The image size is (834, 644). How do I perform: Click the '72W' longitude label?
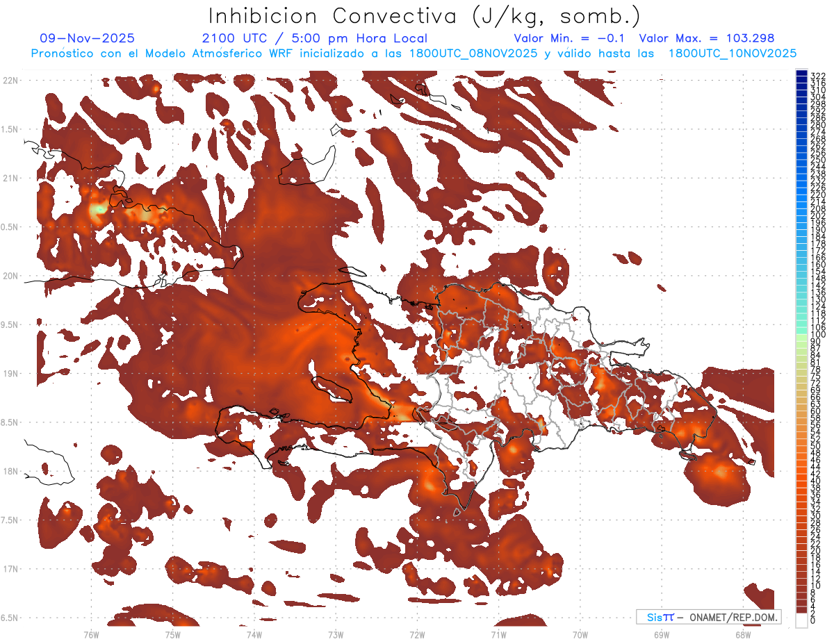[x=417, y=634]
